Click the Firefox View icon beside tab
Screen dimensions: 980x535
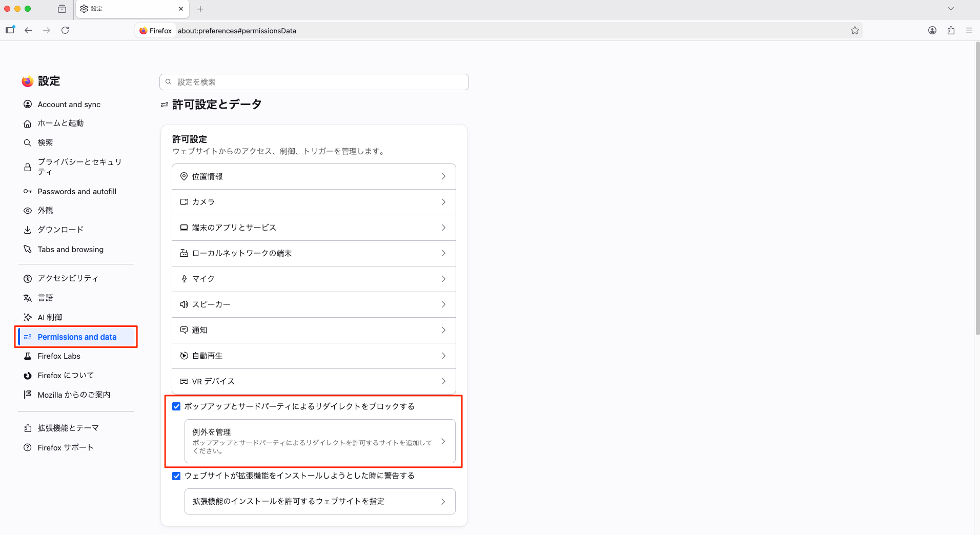click(62, 9)
